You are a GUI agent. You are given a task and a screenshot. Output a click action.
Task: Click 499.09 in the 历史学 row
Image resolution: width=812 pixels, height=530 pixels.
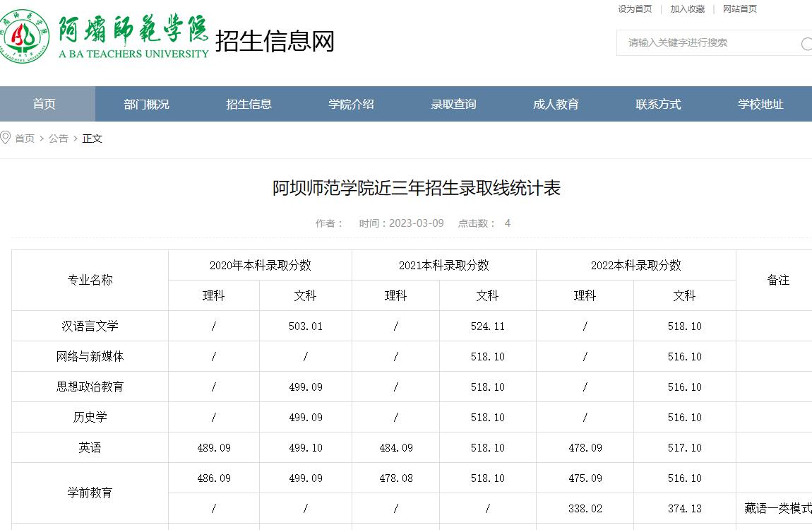tap(306, 418)
